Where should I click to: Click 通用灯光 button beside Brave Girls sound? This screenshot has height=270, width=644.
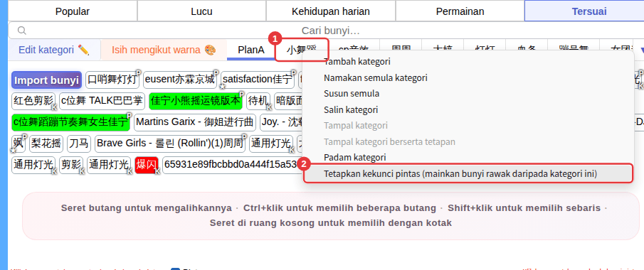coord(271,144)
